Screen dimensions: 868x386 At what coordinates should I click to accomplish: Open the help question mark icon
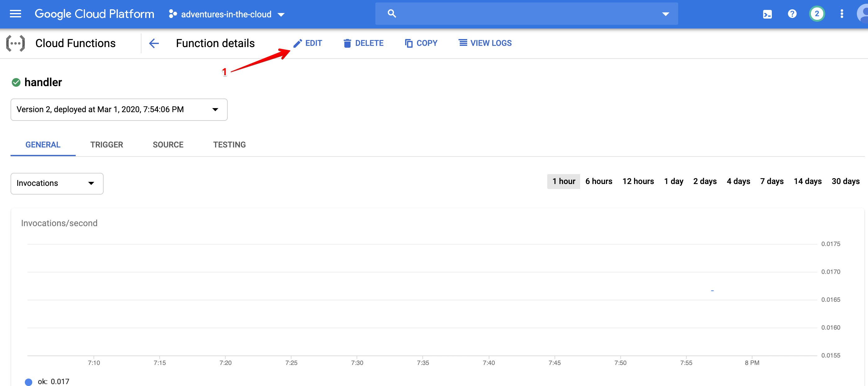pos(792,14)
